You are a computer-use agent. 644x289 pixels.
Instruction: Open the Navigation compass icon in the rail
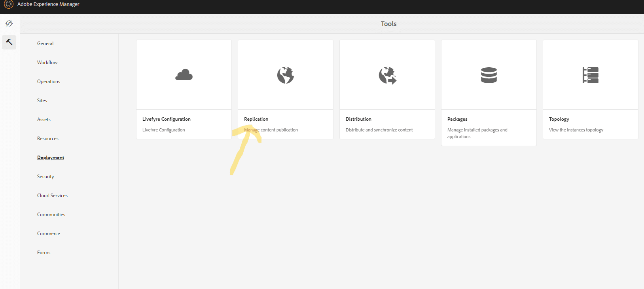pyautogui.click(x=9, y=24)
